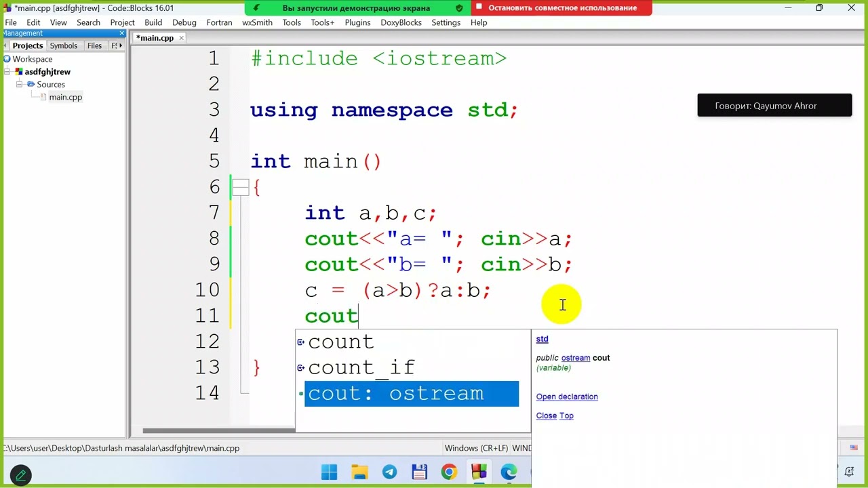Select the *main.cpp editor tab
The height and width of the screenshot is (488, 868).
(x=156, y=38)
